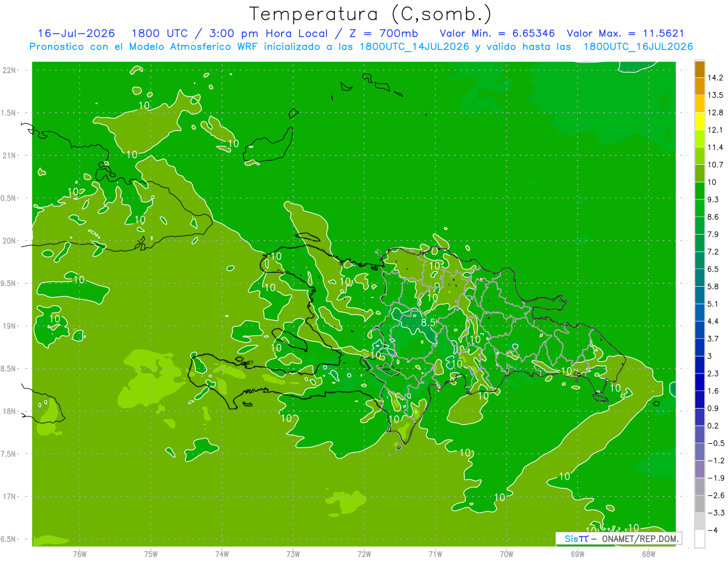Click the "0.9" colorbar value

click(713, 408)
